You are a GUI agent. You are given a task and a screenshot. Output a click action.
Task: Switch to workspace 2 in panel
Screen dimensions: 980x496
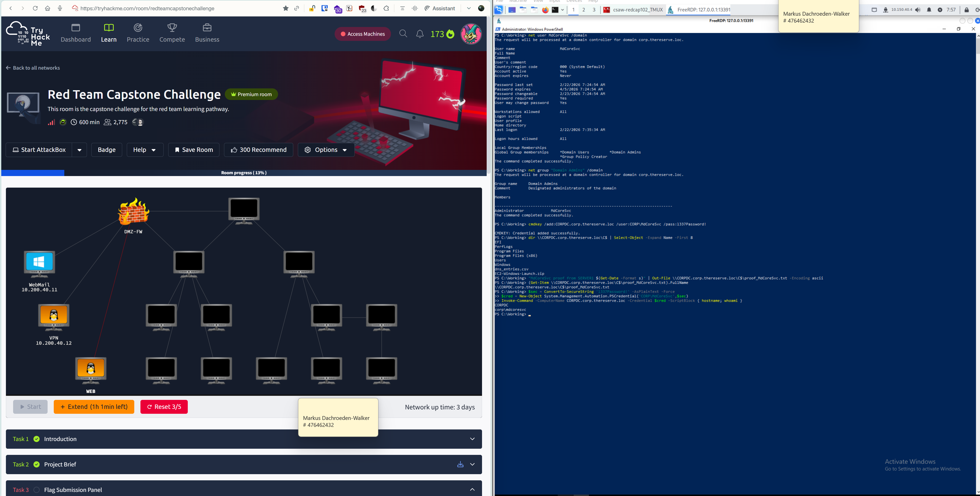coord(584,10)
